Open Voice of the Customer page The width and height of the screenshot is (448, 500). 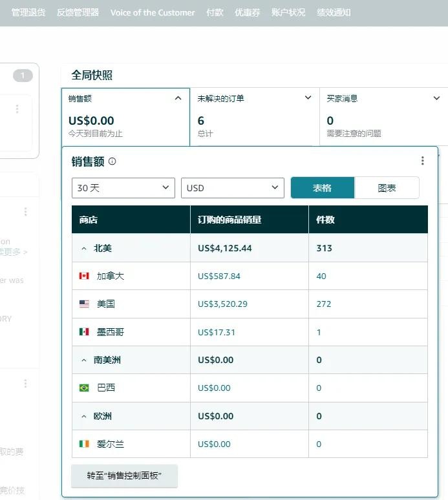[153, 12]
